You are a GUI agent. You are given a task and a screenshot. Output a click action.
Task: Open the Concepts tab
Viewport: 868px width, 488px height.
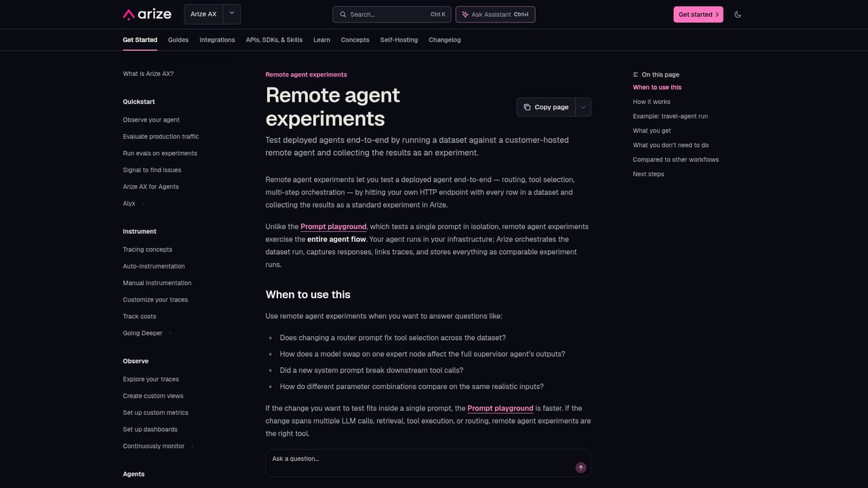click(x=355, y=40)
